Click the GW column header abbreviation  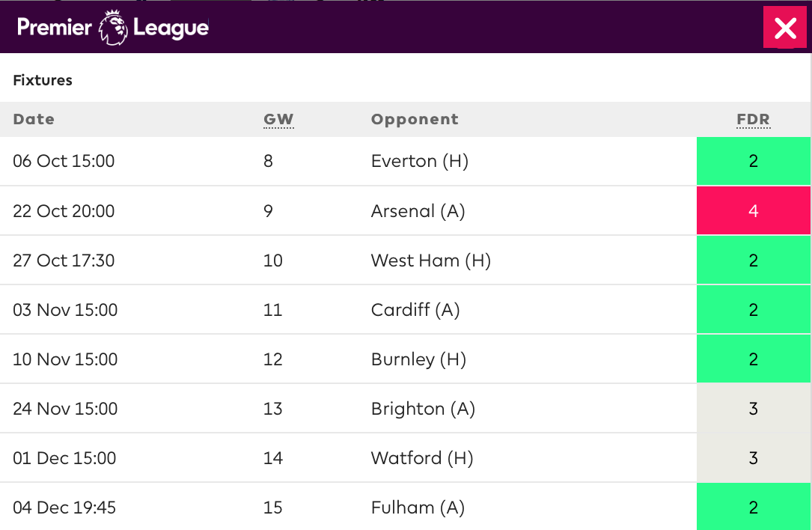coord(278,119)
